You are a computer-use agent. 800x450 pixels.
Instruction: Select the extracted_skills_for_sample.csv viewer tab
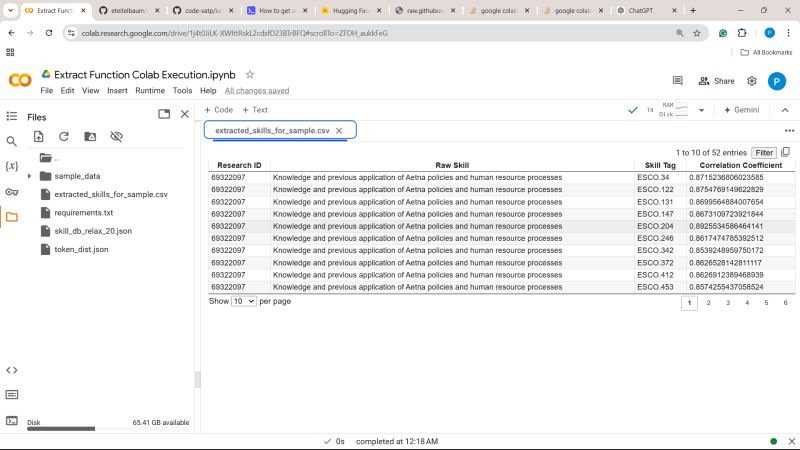[x=272, y=131]
